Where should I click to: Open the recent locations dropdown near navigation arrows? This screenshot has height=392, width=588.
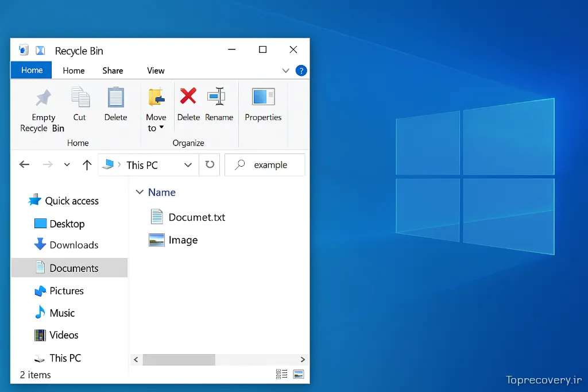coord(67,164)
